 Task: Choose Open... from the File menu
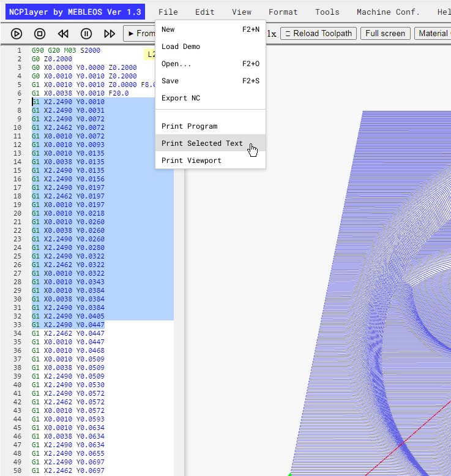coord(211,64)
